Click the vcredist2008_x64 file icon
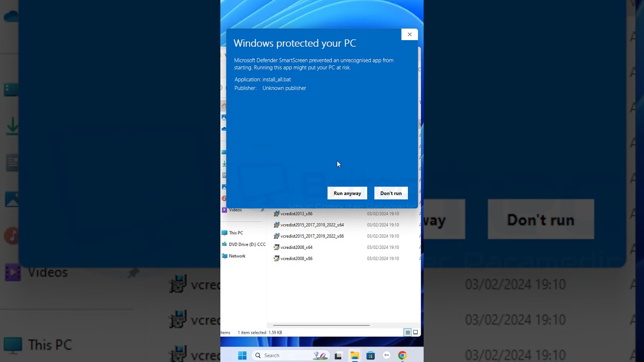Screen dimensions: 644x362 click(x=276, y=247)
